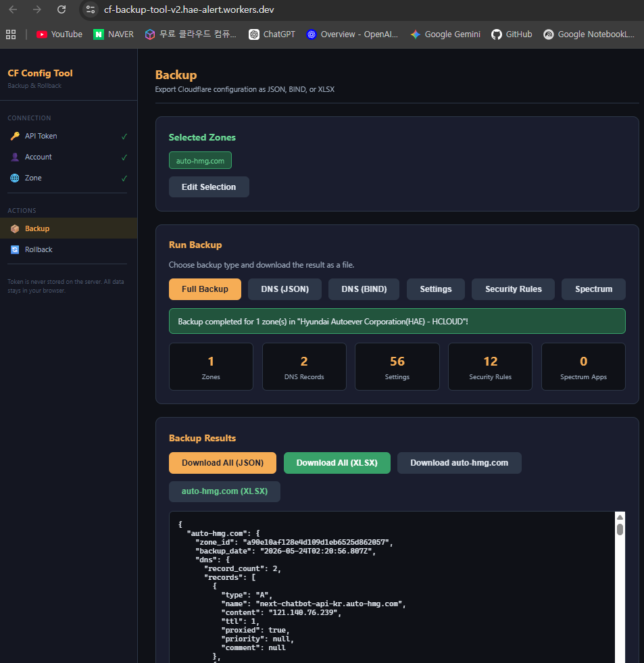
Task: Click the API Token checkmark
Action: (124, 136)
